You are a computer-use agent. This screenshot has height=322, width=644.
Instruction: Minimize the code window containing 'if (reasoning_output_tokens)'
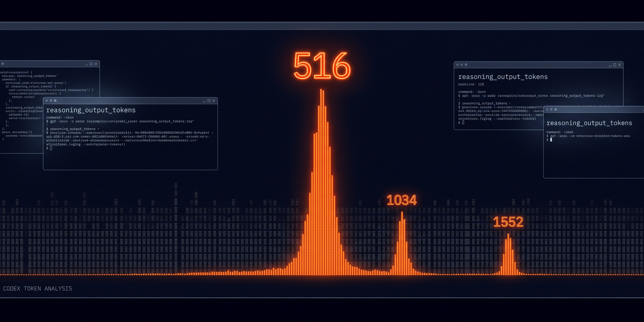pos(85,64)
